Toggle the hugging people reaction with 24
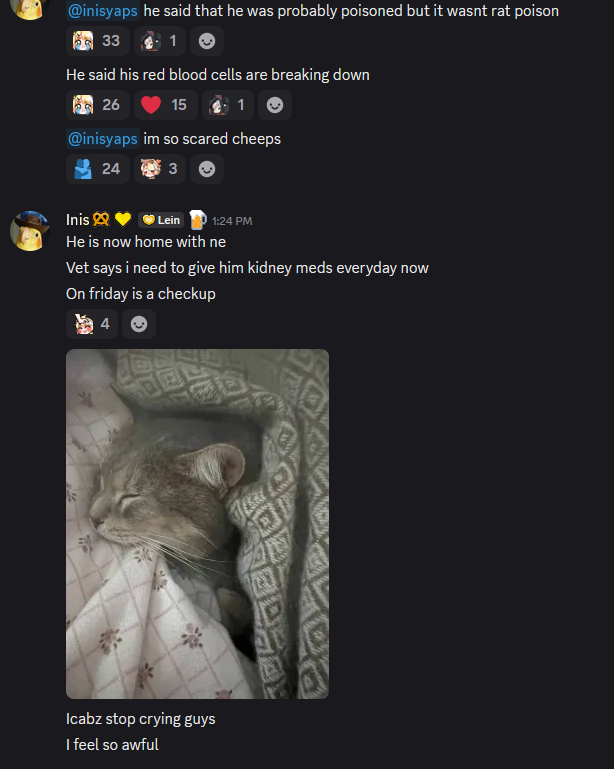Screen dimensions: 614x769 click(x=98, y=169)
